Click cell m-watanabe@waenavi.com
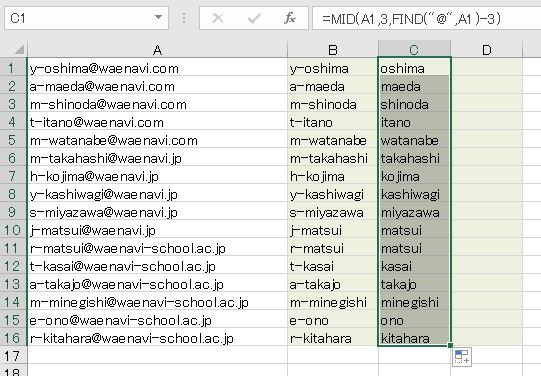Viewport: 541px width, 376px height. coord(157,140)
